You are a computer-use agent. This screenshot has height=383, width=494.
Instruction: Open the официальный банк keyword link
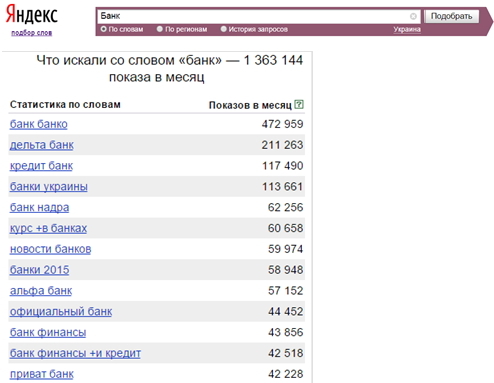pyautogui.click(x=61, y=311)
